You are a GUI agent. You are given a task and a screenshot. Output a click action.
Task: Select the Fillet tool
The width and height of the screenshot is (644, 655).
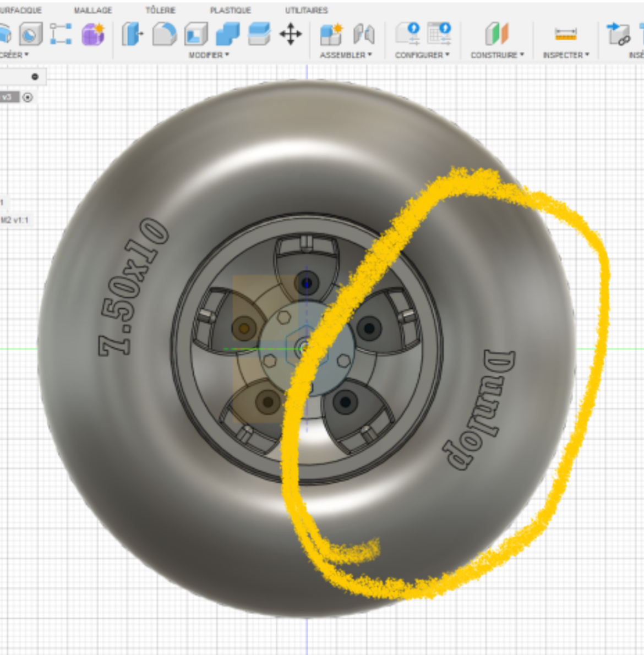click(164, 34)
